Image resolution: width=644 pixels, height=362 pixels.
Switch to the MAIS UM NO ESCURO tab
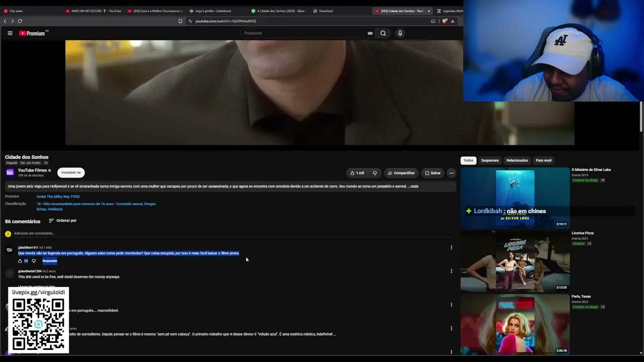coord(94,11)
